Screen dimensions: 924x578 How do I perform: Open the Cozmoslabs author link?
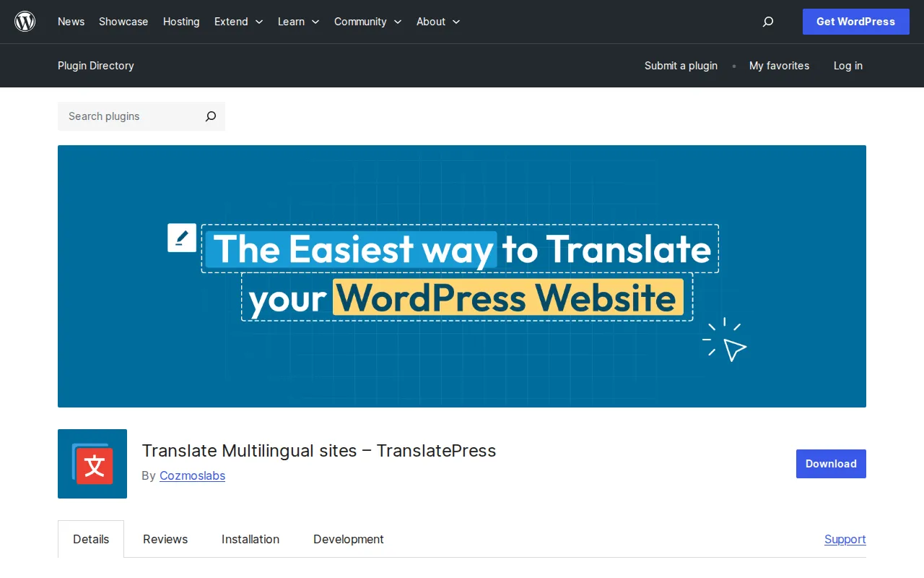tap(192, 475)
